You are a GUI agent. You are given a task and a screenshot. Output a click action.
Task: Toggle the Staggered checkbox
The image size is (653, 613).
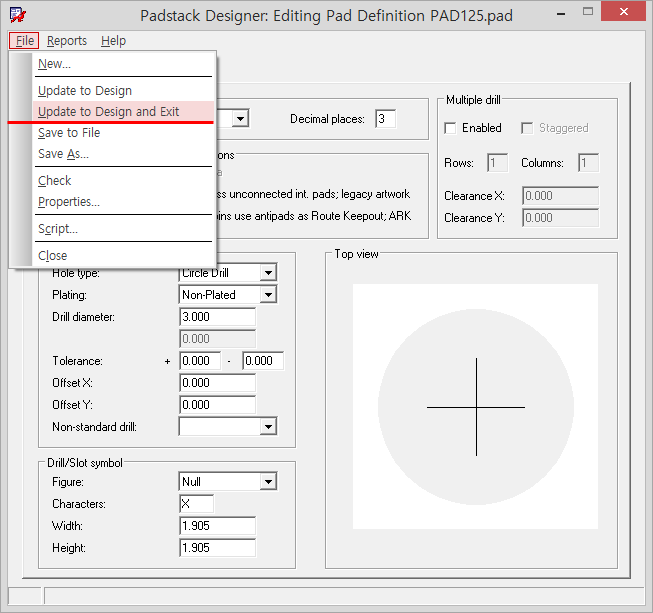pyautogui.click(x=527, y=128)
